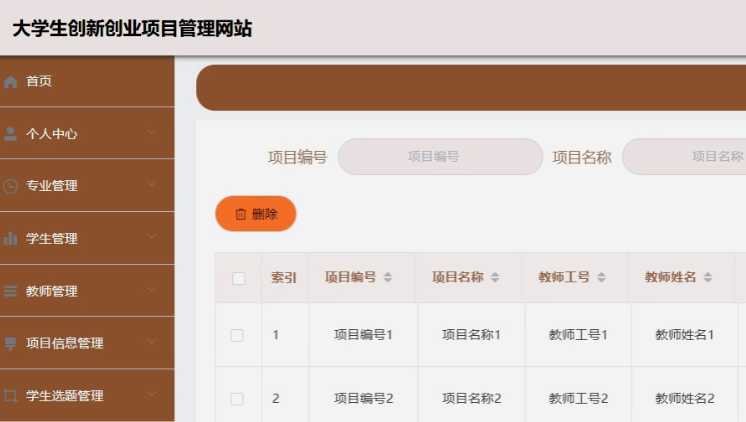Viewport: 746px width, 422px height.
Task: Expand the 个人中心 menu chevron
Action: pyautogui.click(x=152, y=133)
